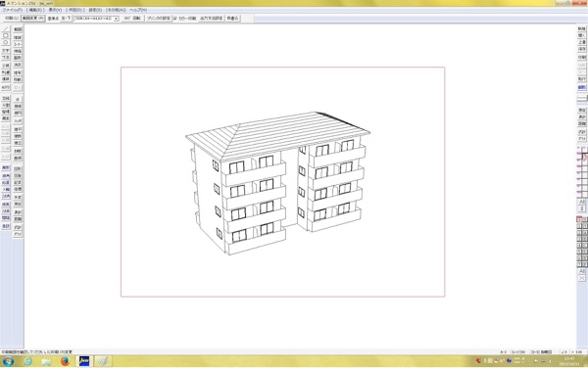This screenshot has width=588, height=368.
Task: Select the 複写 copy tool button
Action: (x=18, y=72)
